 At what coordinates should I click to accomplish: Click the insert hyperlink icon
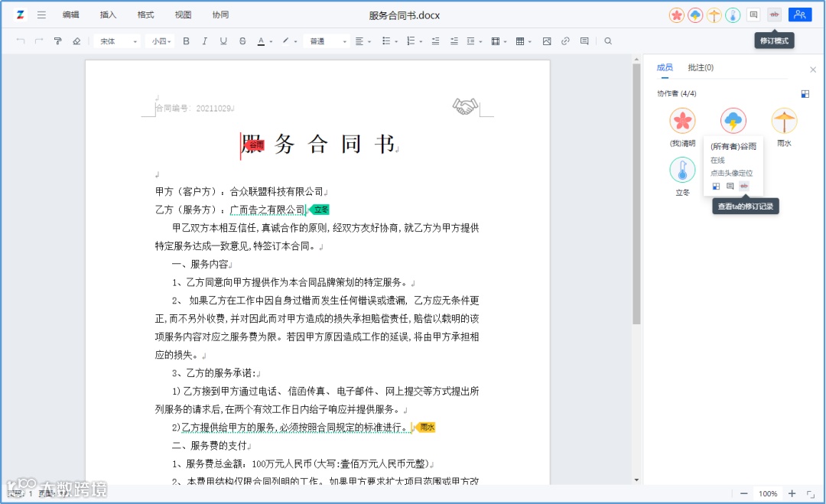click(565, 41)
